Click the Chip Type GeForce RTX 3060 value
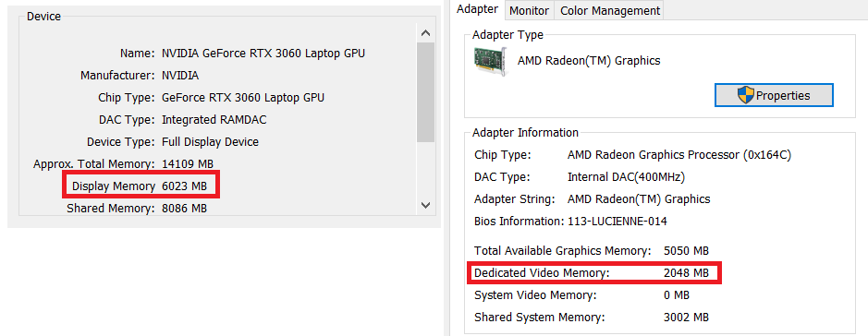 [243, 98]
